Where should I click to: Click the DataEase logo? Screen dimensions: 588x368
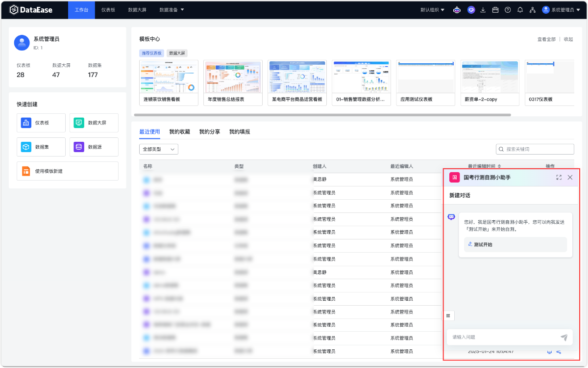pyautogui.click(x=30, y=10)
